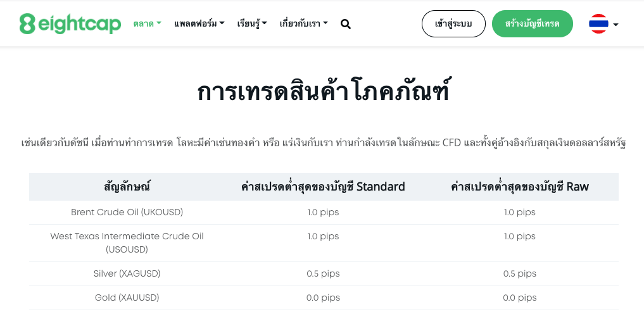Click the Eightcap logo
644x326 pixels.
(70, 24)
